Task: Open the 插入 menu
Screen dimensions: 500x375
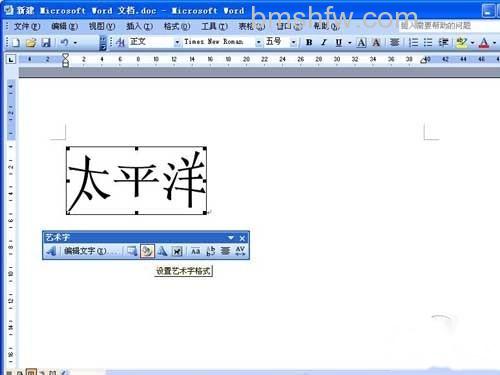Action: 139,26
